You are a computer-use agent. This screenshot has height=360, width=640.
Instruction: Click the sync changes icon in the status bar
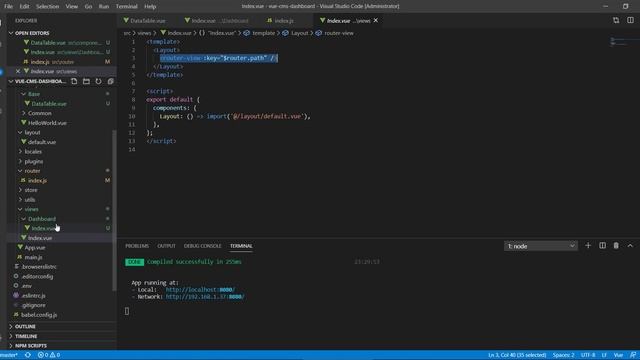click(x=28, y=355)
